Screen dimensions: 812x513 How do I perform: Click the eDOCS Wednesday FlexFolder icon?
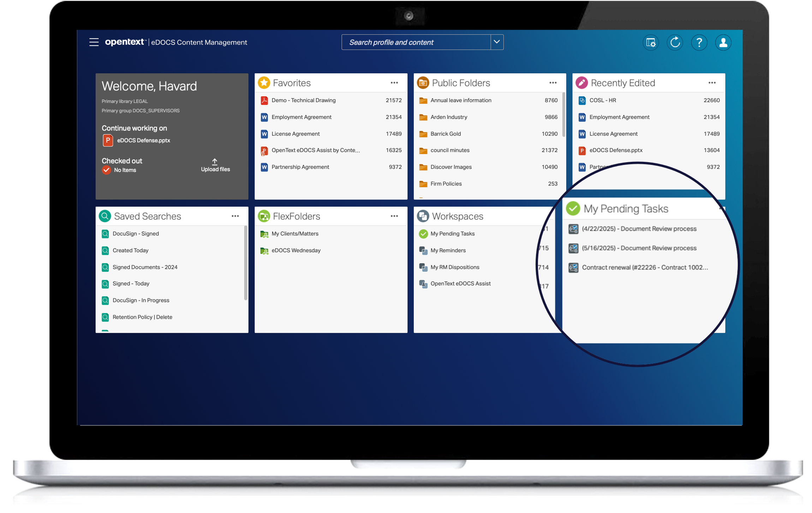pos(264,250)
